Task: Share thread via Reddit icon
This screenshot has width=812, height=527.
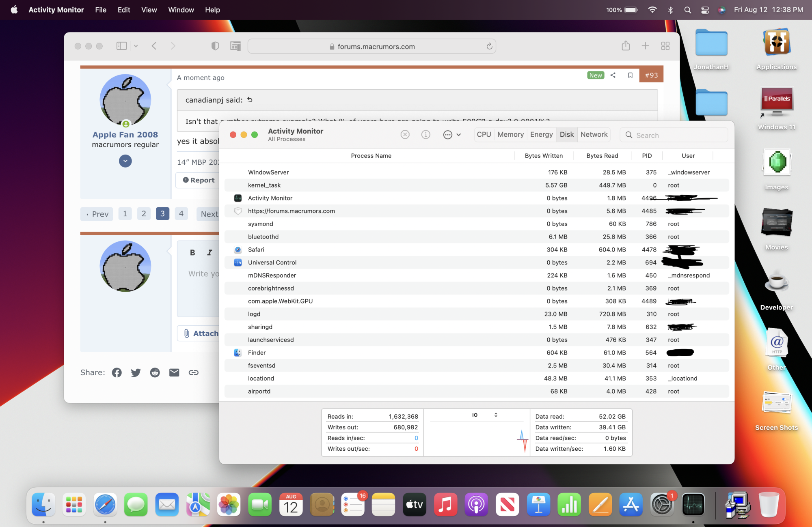Action: click(155, 372)
